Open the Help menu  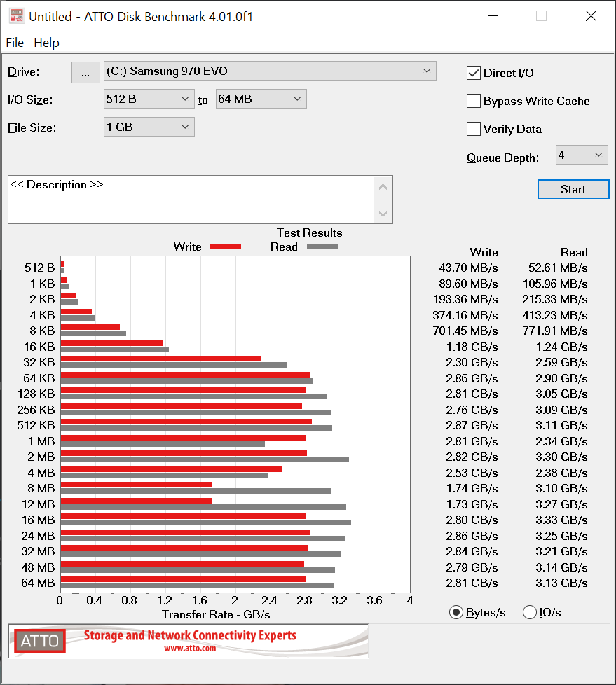tap(46, 43)
